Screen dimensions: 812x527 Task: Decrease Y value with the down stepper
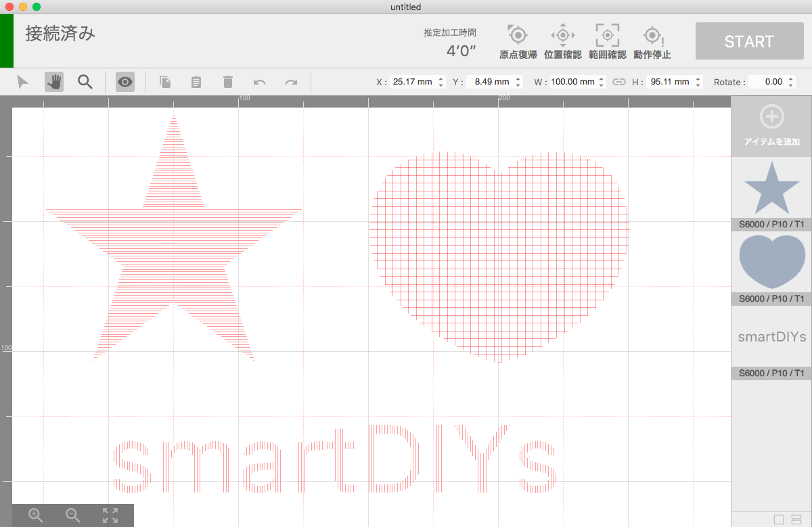coord(518,85)
